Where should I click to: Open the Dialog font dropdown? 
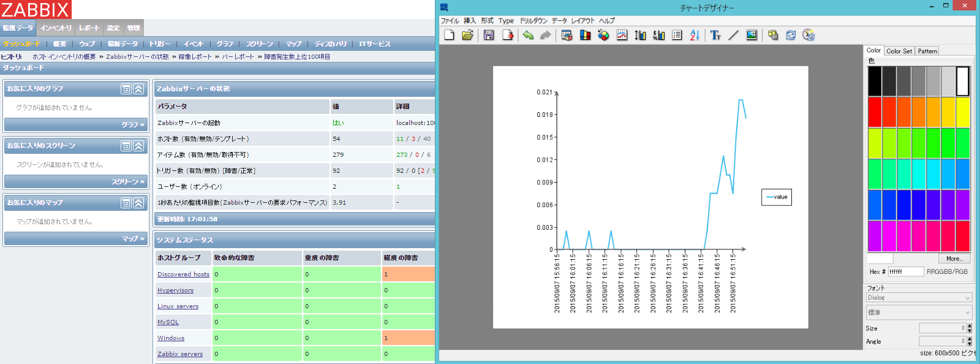pos(919,297)
